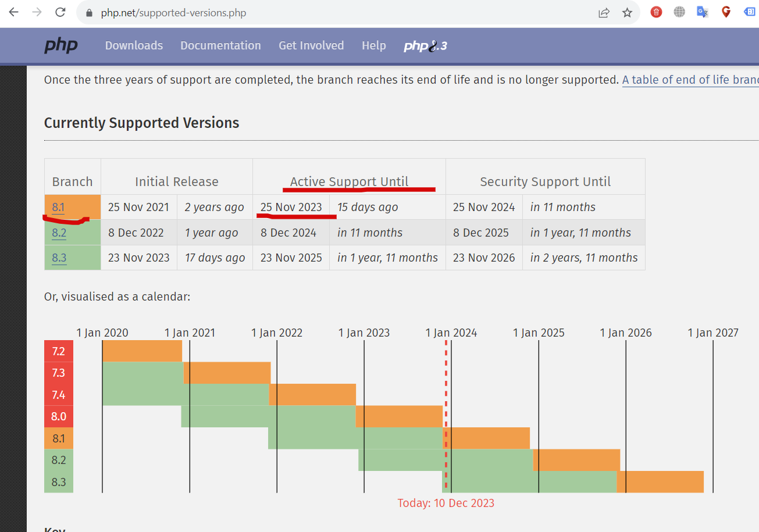The image size is (759, 532).
Task: Bookmark this page with the star icon
Action: pos(627,12)
